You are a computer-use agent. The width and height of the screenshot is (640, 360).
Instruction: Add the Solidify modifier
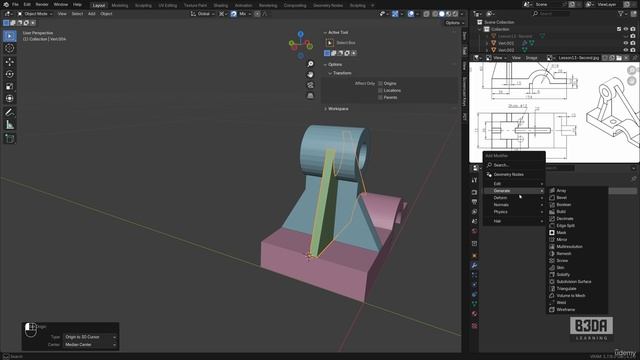point(577,275)
